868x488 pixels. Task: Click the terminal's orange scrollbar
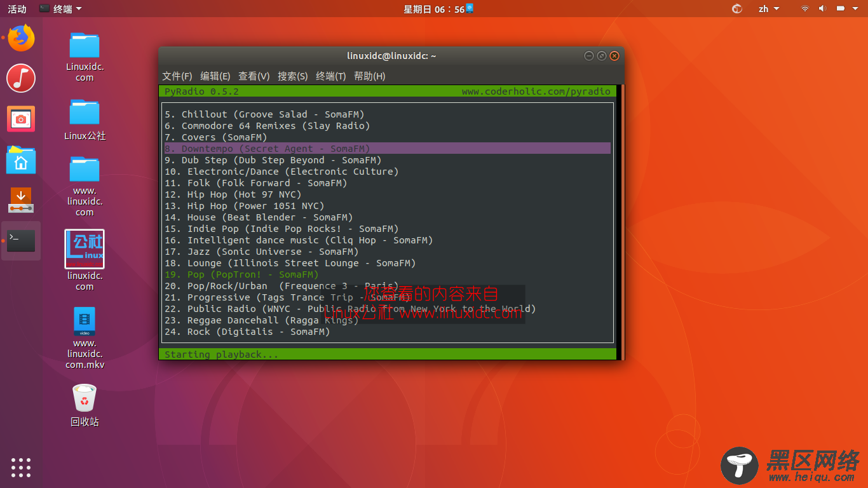(x=623, y=222)
